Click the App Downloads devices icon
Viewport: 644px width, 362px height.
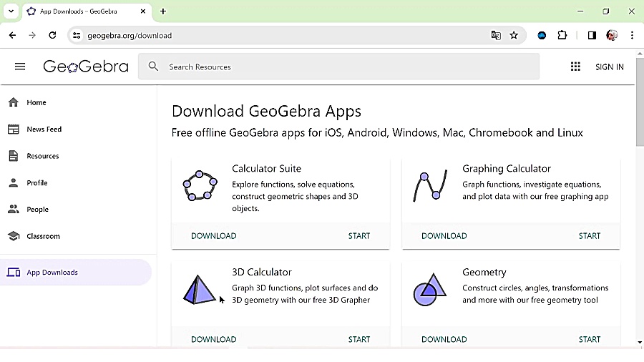pos(14,272)
